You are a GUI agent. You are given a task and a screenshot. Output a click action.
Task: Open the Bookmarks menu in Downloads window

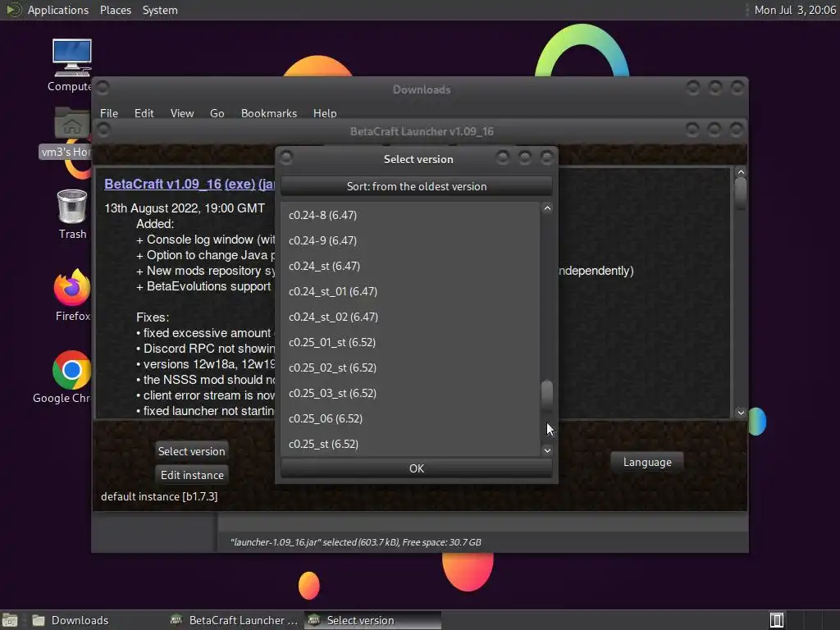[268, 113]
